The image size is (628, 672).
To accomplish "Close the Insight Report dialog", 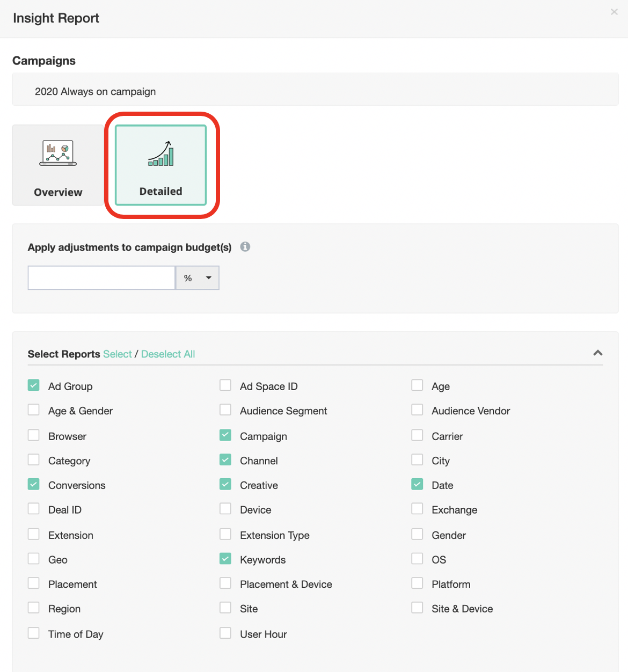I will 614,12.
